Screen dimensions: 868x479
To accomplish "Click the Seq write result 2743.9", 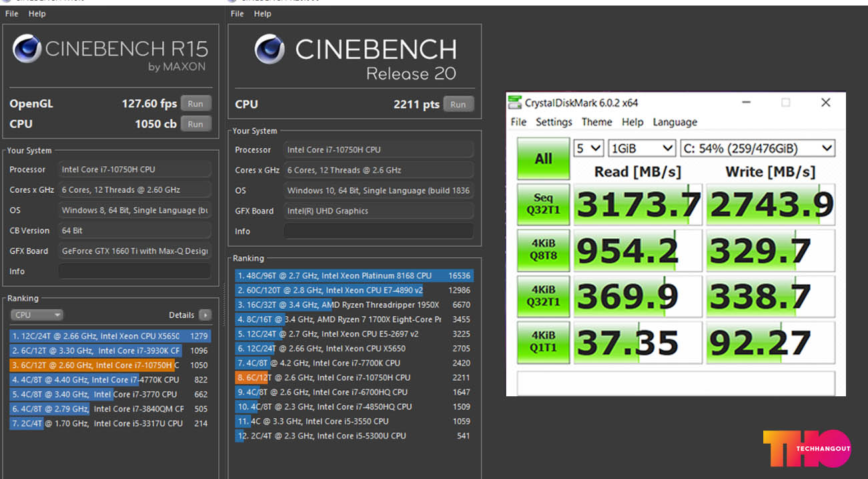I will 771,205.
